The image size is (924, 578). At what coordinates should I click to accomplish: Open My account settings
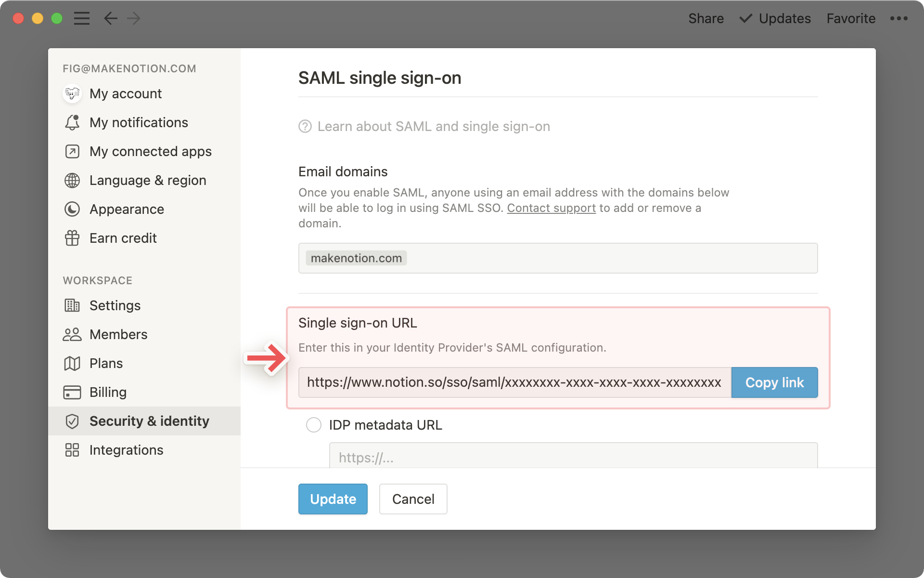click(144, 93)
